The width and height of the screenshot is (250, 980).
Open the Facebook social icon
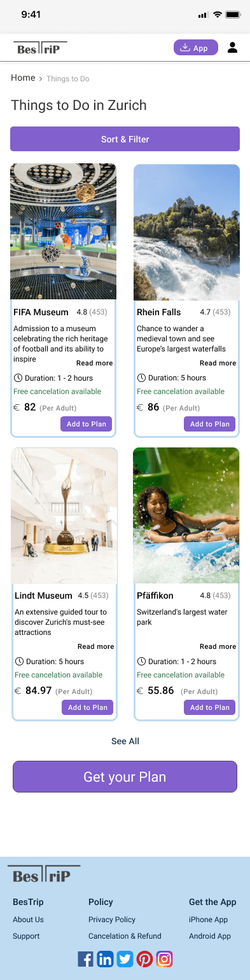[86, 958]
